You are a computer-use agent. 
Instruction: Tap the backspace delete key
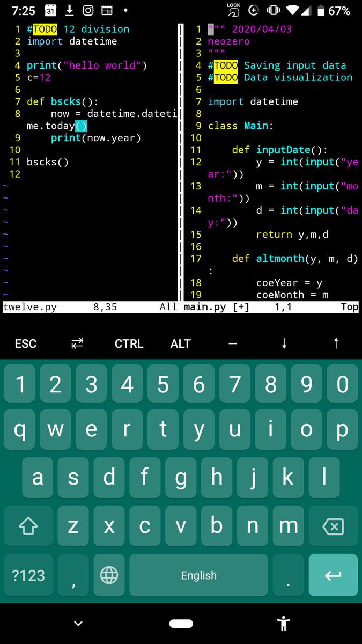(333, 526)
